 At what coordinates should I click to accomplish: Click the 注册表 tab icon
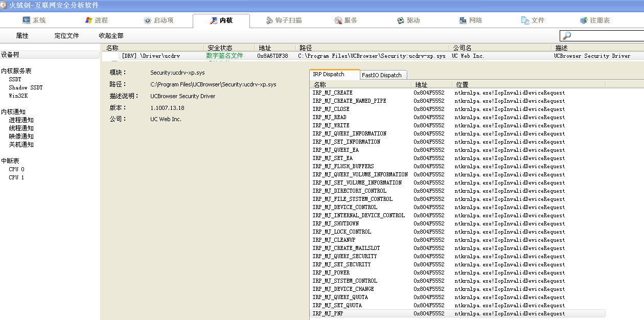[x=584, y=20]
